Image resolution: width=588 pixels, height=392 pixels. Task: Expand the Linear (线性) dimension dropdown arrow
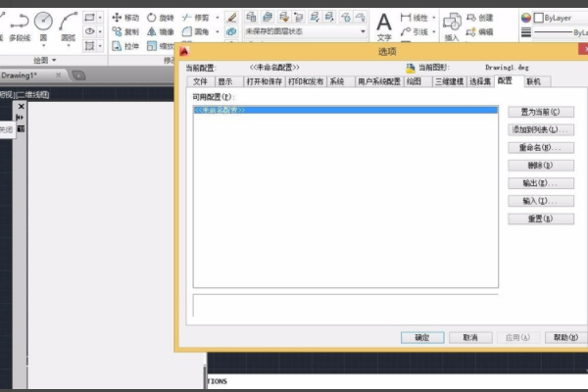coord(434,18)
